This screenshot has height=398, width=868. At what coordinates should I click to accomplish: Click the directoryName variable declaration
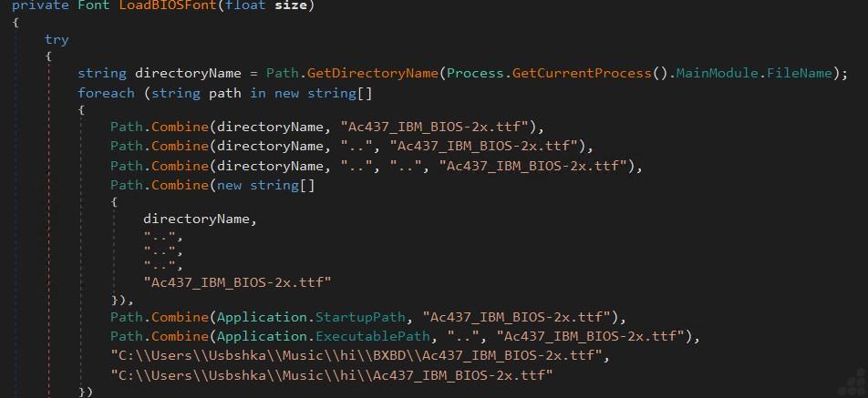pos(188,73)
